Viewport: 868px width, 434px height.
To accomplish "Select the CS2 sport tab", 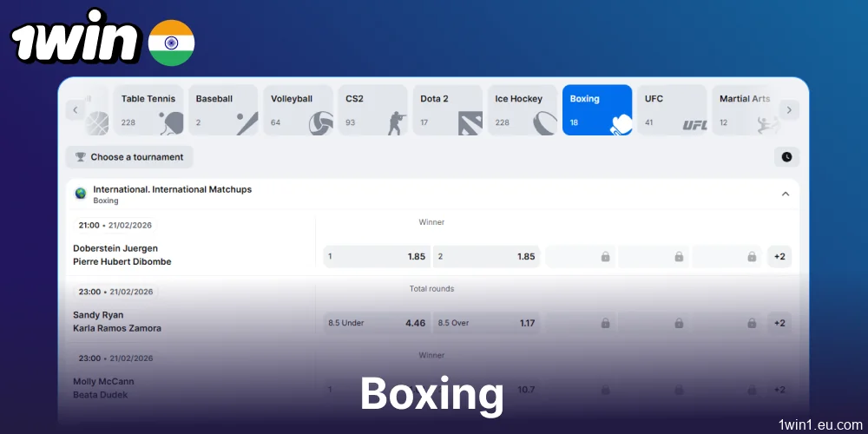I will pyautogui.click(x=372, y=110).
